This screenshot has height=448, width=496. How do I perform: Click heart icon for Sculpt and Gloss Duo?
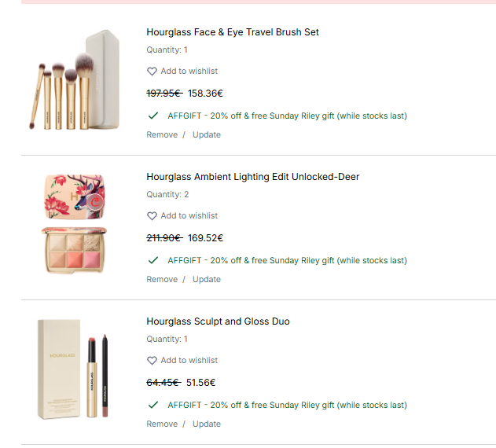(x=152, y=361)
